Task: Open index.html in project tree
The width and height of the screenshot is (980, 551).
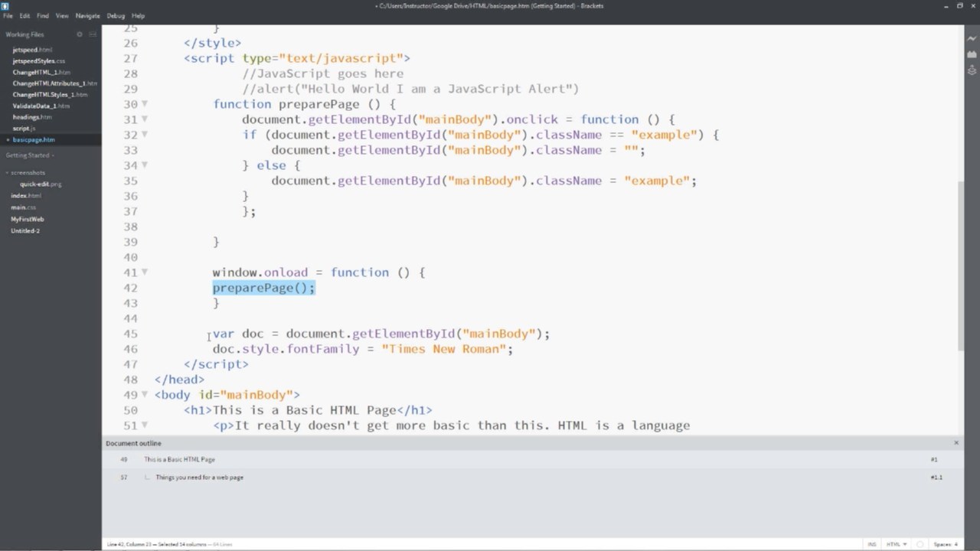Action: pyautogui.click(x=26, y=196)
